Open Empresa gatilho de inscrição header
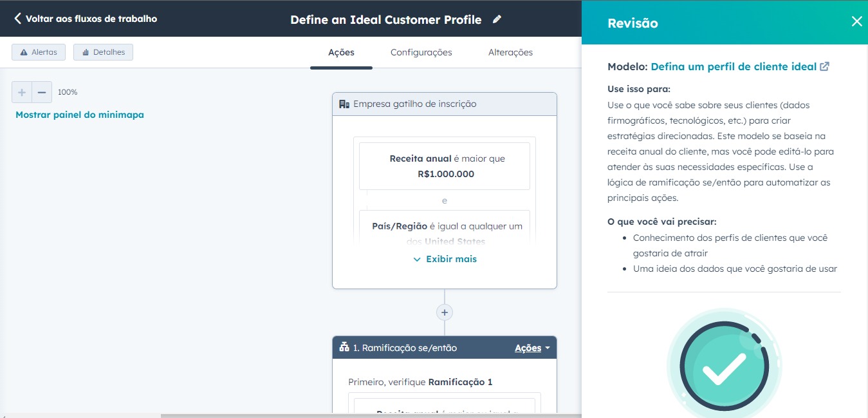This screenshot has width=868, height=418. click(445, 104)
